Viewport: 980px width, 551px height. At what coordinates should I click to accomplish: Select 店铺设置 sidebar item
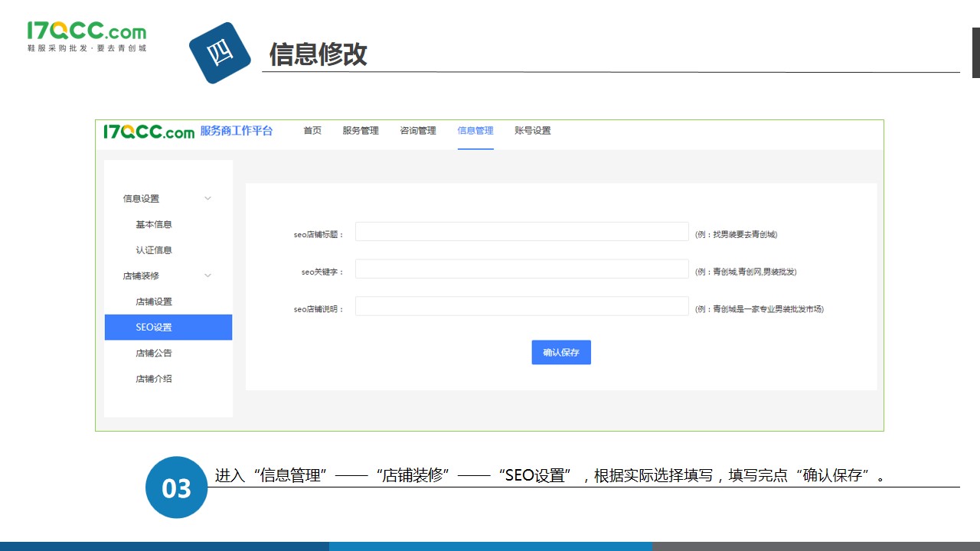pos(154,302)
